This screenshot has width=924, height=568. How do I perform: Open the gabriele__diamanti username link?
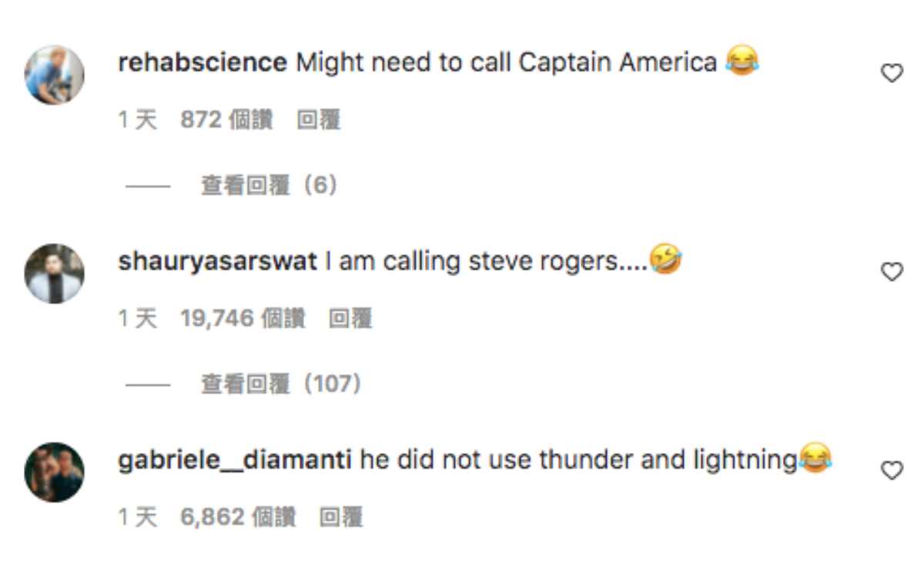tap(235, 460)
